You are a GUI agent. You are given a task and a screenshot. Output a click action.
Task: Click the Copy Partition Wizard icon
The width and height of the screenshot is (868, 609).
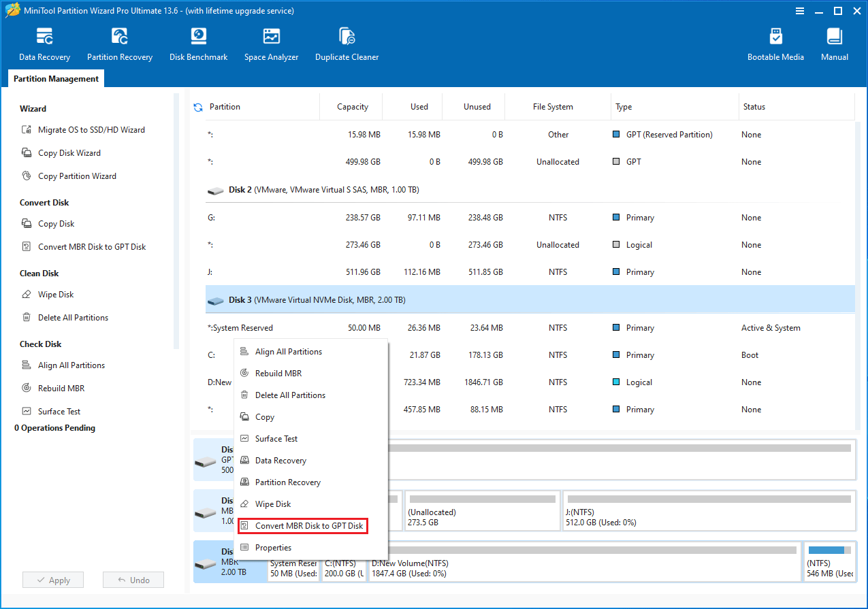click(x=27, y=176)
